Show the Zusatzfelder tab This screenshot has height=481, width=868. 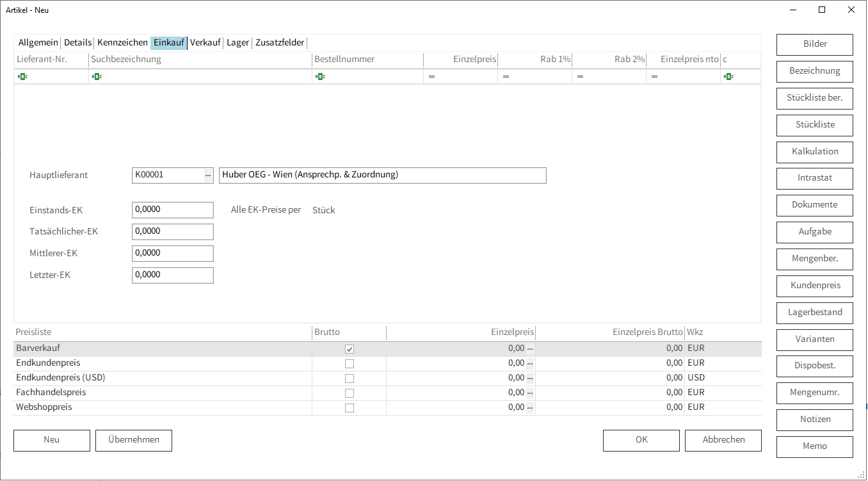[x=280, y=43]
